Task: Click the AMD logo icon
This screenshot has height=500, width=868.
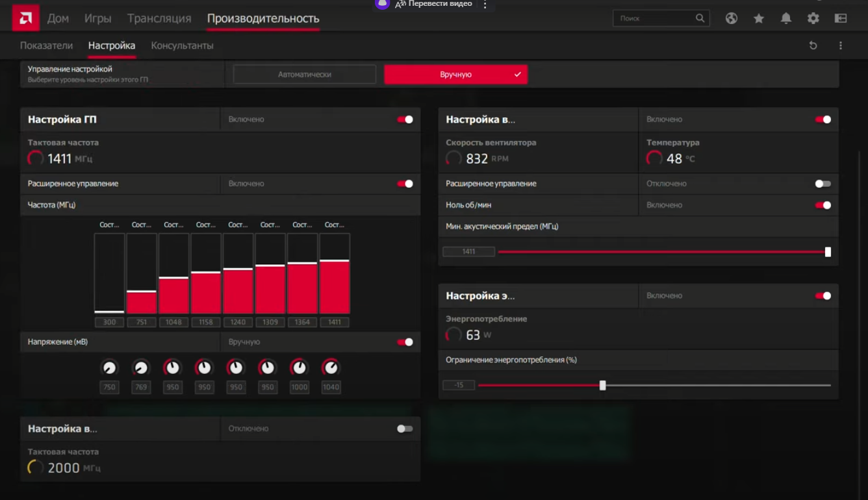Action: tap(26, 18)
